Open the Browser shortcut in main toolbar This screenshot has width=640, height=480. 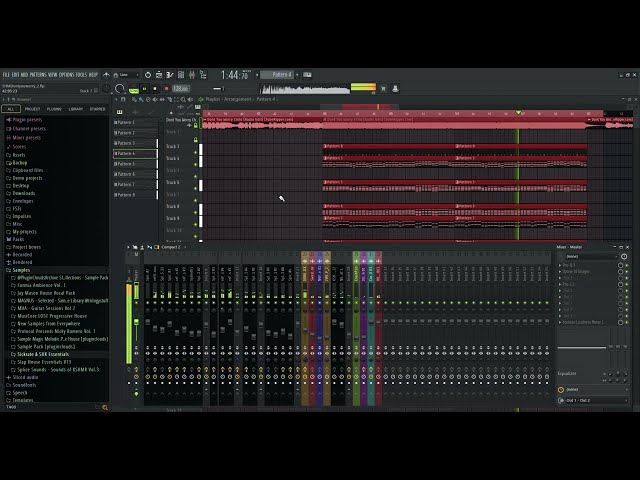pos(203,75)
